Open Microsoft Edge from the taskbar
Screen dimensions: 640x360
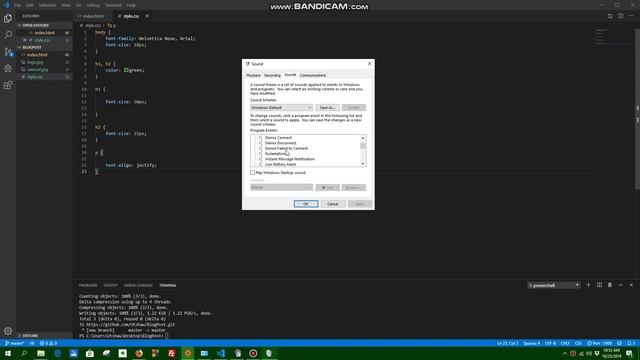click(x=57, y=353)
